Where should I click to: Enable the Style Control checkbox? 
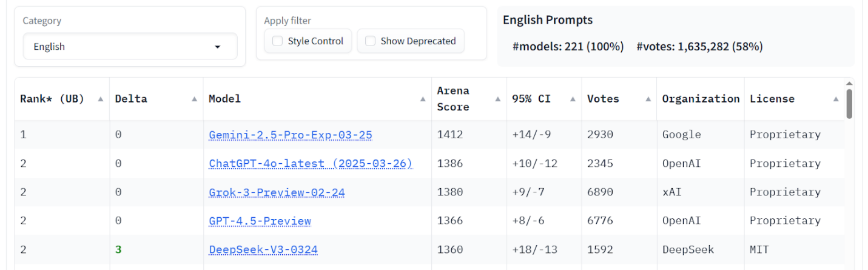coord(278,41)
